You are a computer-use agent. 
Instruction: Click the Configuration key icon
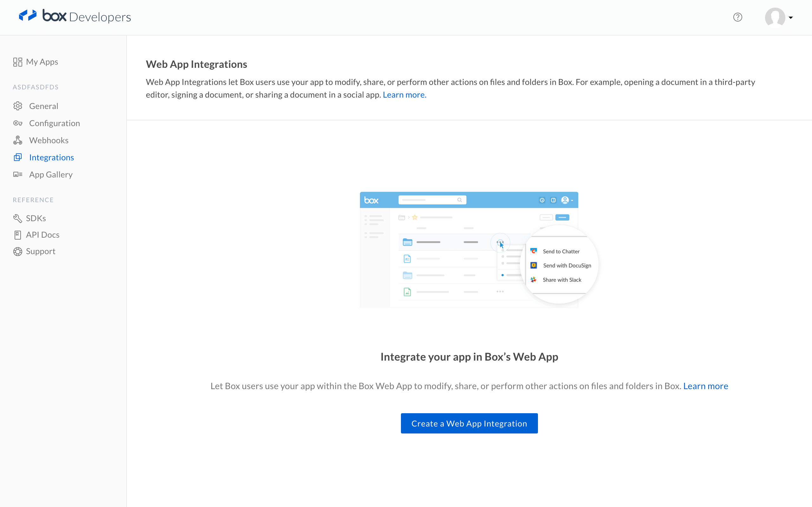(x=18, y=123)
